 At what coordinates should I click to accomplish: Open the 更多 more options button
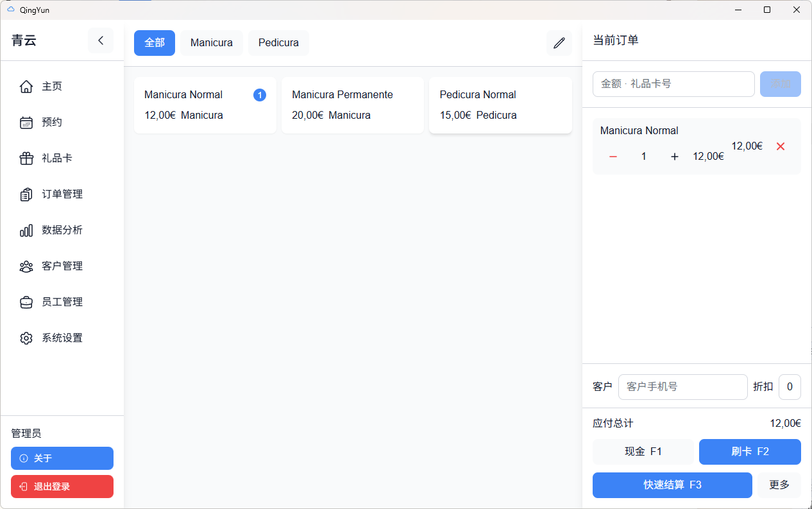[779, 485]
